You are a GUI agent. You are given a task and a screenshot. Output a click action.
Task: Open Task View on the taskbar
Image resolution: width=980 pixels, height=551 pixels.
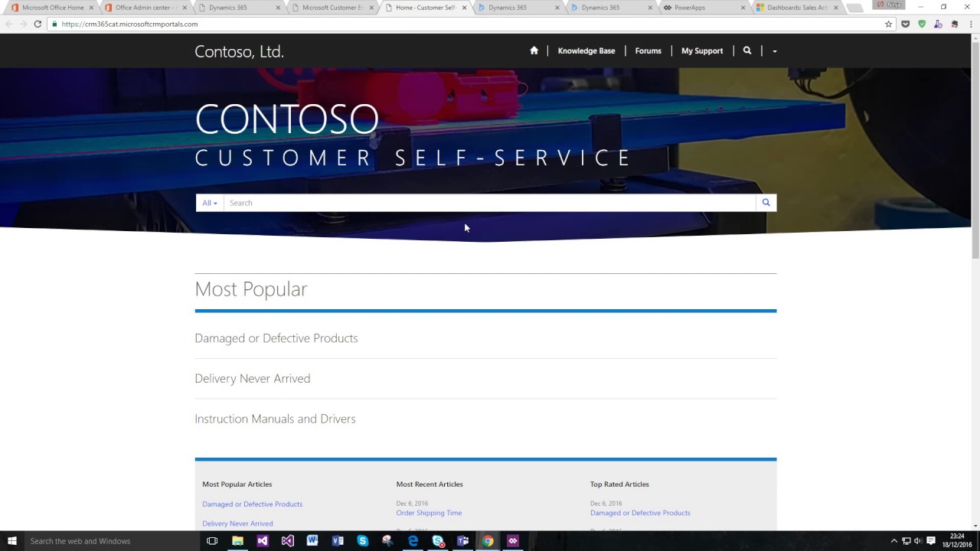212,541
